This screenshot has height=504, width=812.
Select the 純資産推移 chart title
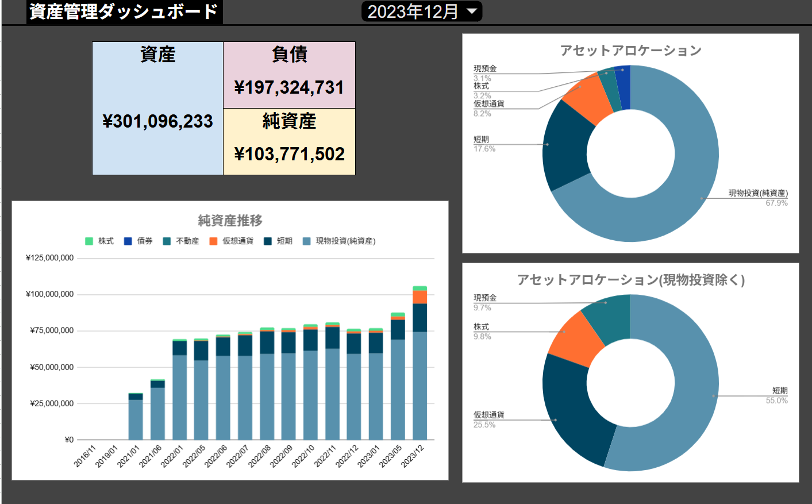point(230,221)
